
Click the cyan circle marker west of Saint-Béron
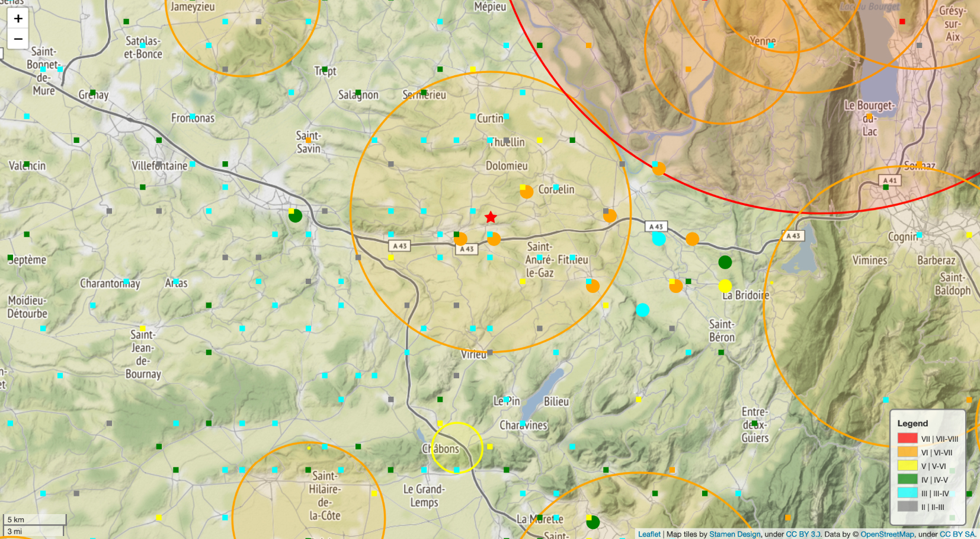click(642, 310)
